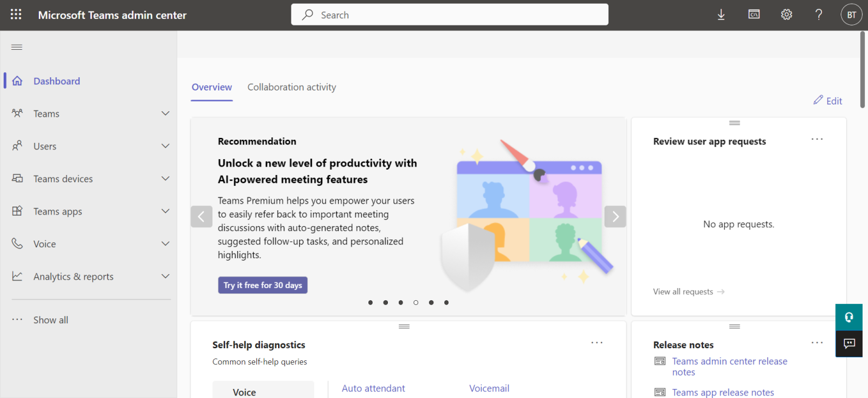868x398 pixels.
Task: Grab Review user app requests drag handle
Action: pyautogui.click(x=734, y=123)
